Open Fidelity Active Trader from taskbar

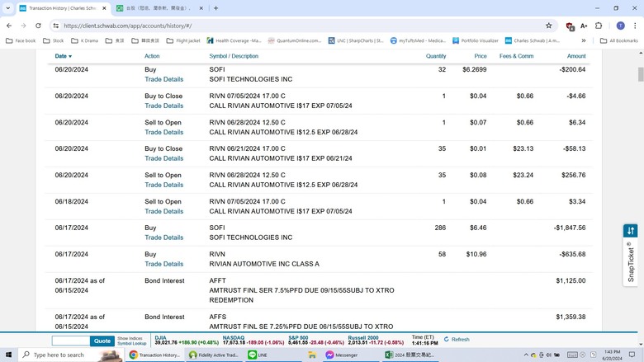pos(214,355)
